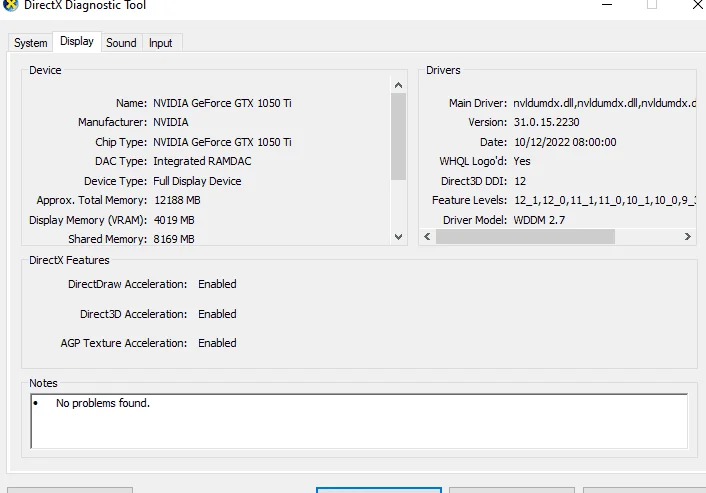
Task: Click DirectDraw Acceleration Enabled value
Action: [217, 284]
